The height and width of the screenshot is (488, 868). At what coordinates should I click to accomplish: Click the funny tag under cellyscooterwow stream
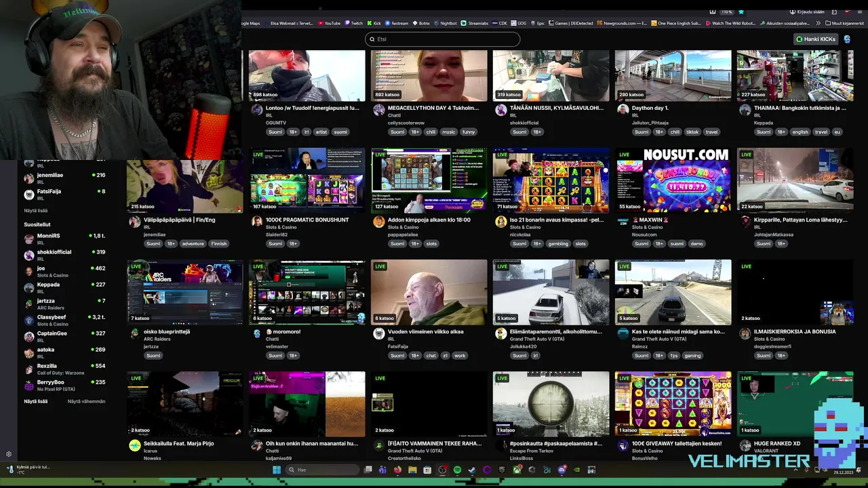pos(469,131)
